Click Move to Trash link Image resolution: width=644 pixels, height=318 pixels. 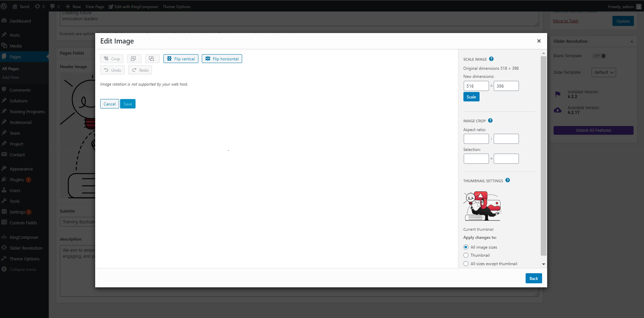click(x=566, y=21)
